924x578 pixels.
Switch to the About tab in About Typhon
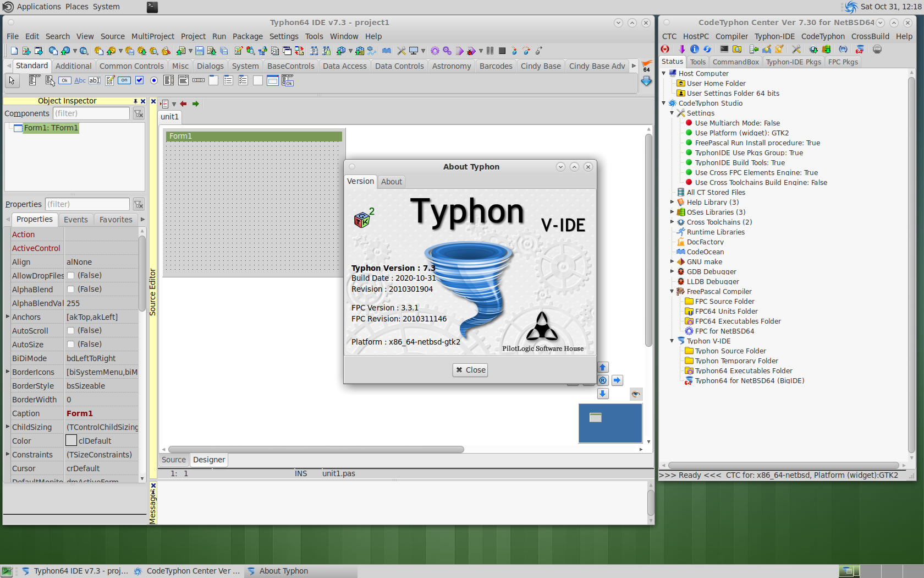pos(392,182)
